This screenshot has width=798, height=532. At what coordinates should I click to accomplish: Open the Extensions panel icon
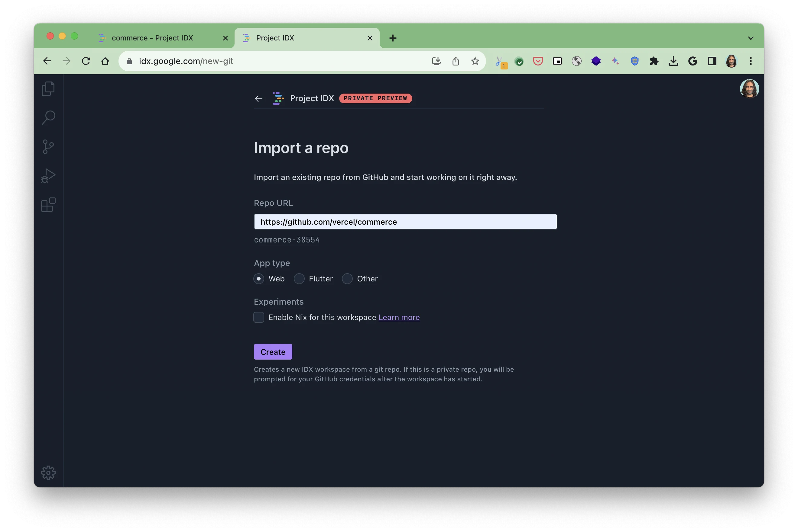coord(48,205)
